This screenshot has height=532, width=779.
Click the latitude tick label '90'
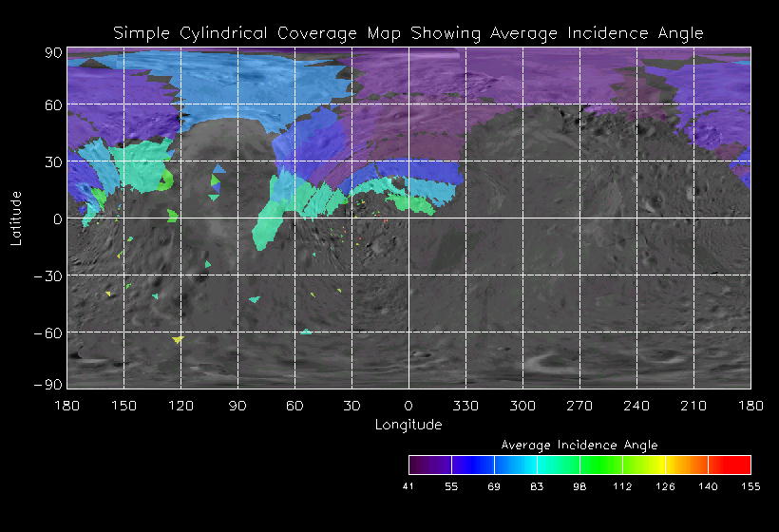pyautogui.click(x=53, y=52)
